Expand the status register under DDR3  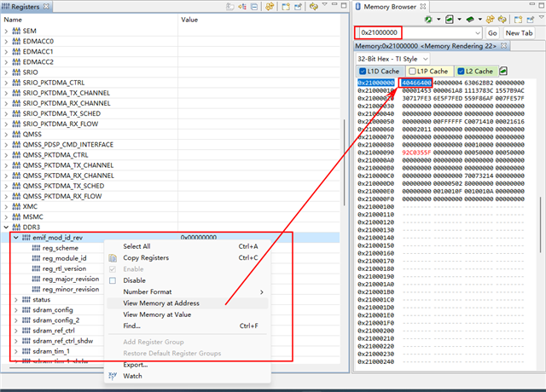point(15,299)
